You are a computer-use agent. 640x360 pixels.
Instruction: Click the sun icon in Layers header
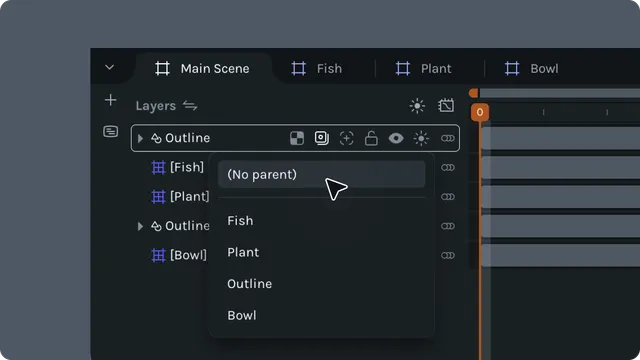click(x=417, y=106)
